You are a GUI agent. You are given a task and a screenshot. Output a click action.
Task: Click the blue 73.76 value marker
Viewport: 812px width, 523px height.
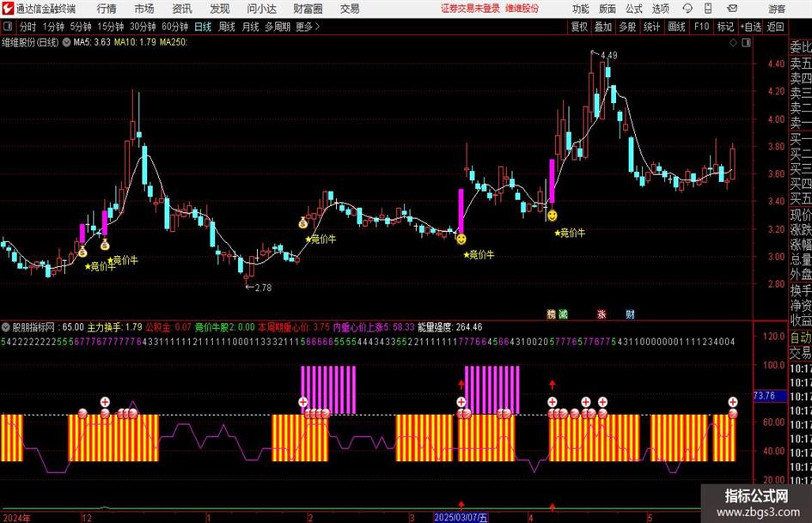770,396
